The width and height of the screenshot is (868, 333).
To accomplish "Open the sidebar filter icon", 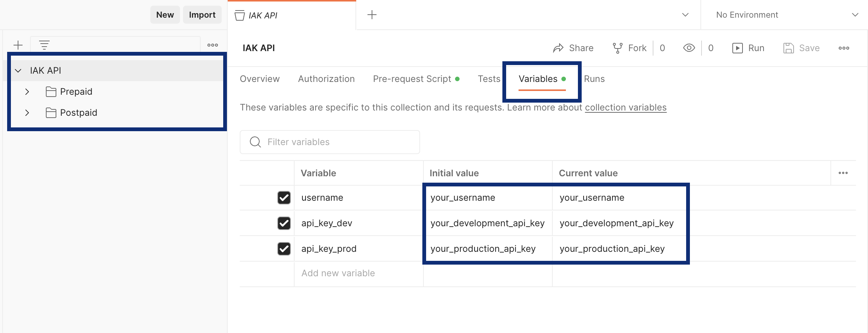I will pyautogui.click(x=44, y=45).
